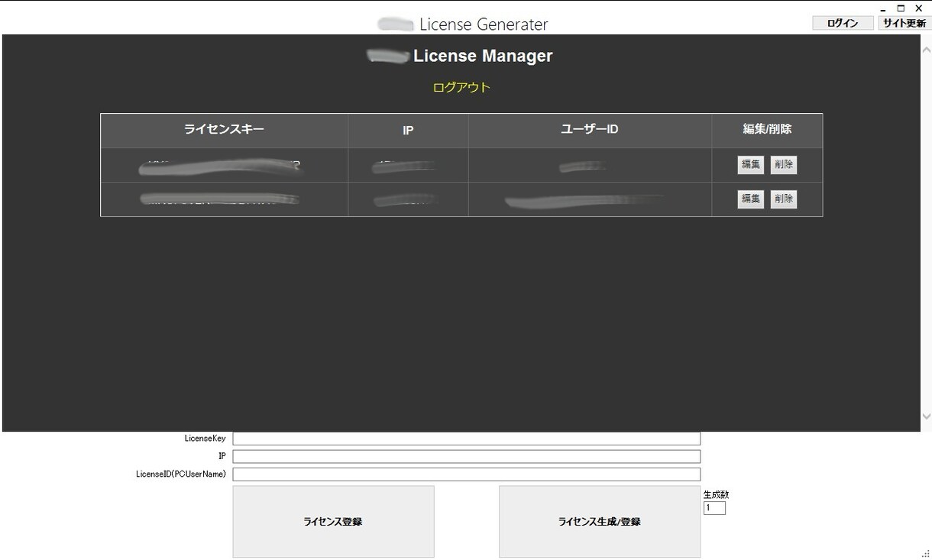Screen dimensions: 932x560
Task: Click the scrollbar up arrow
Action: 926,50
